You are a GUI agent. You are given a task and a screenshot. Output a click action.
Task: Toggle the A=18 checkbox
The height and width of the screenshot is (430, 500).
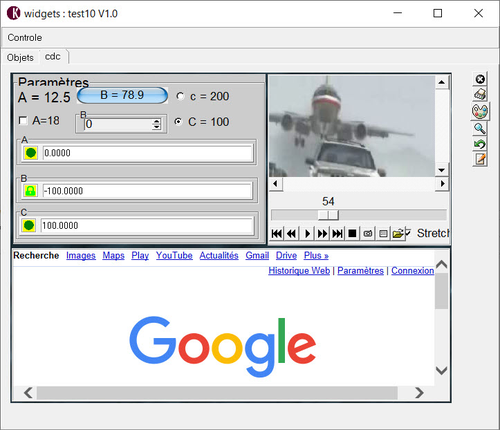(x=23, y=120)
